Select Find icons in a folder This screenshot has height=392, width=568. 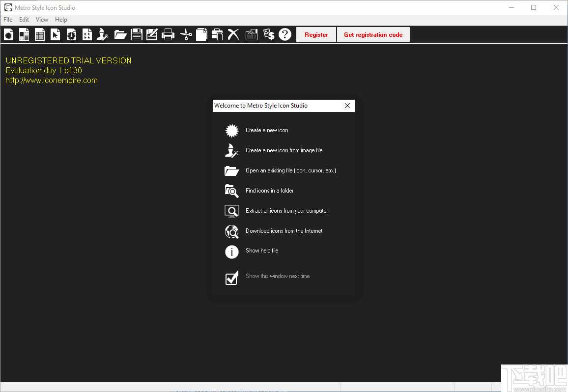270,191
